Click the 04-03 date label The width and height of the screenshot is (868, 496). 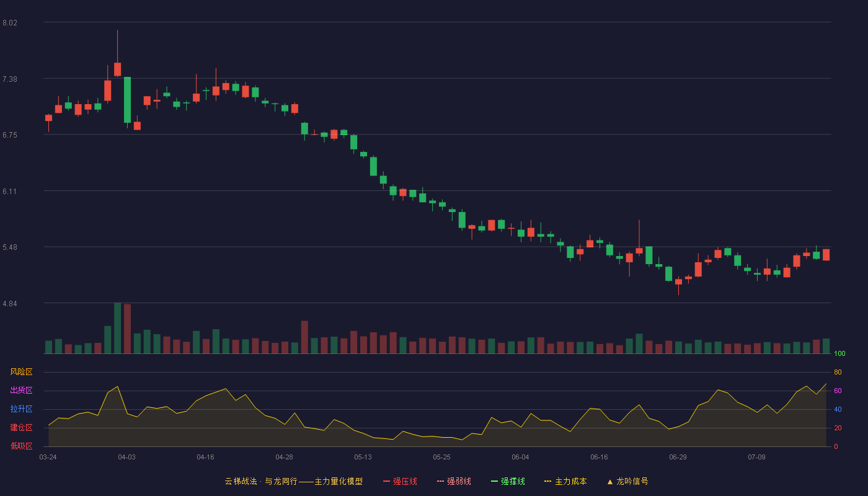click(x=126, y=457)
